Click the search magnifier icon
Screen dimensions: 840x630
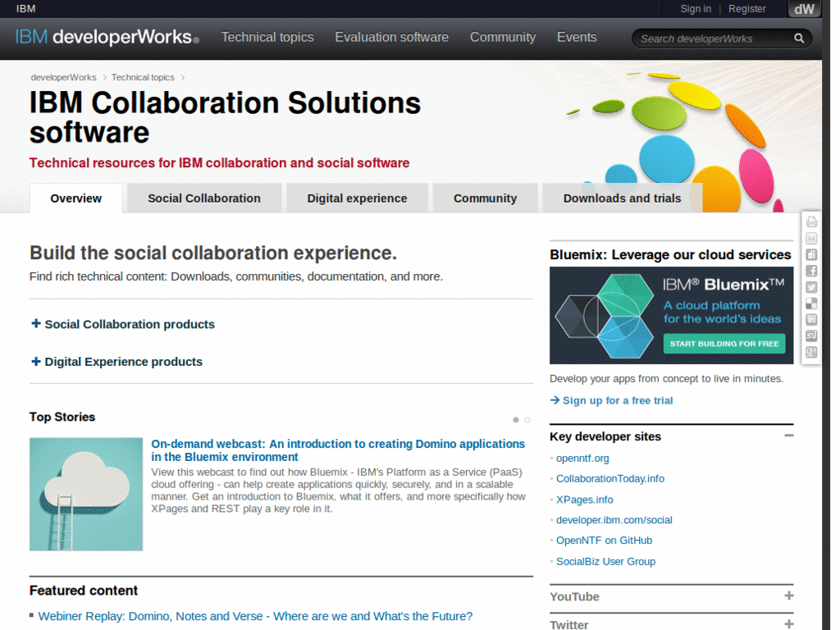click(x=799, y=39)
